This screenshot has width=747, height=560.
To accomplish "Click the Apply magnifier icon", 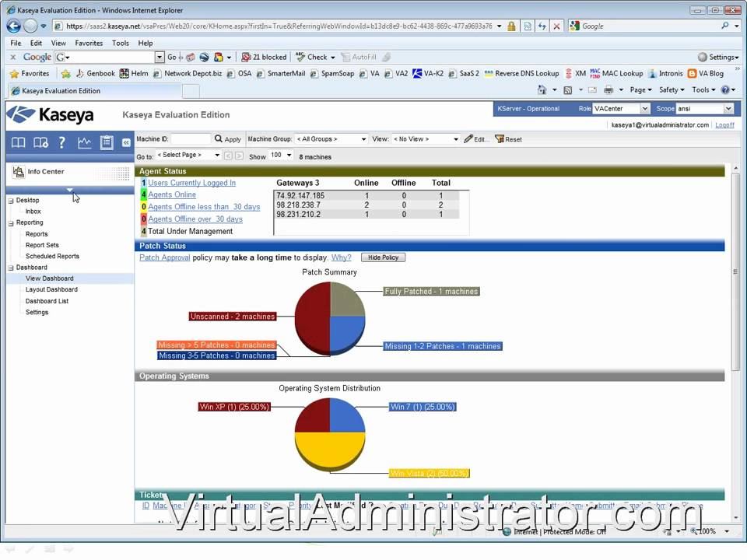I will (x=219, y=138).
